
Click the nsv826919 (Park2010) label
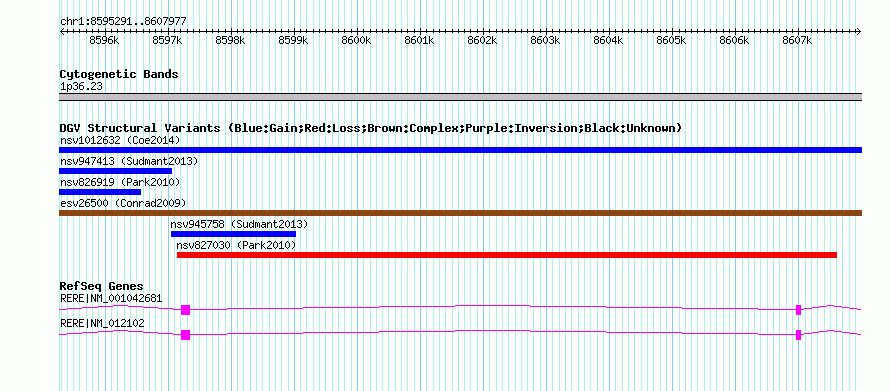(120, 182)
